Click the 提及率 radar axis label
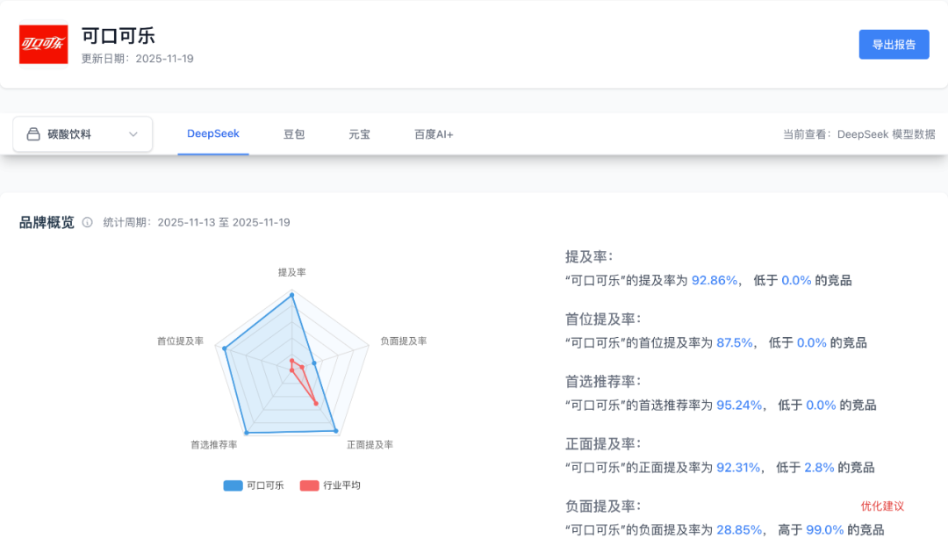The image size is (948, 560). (x=292, y=272)
